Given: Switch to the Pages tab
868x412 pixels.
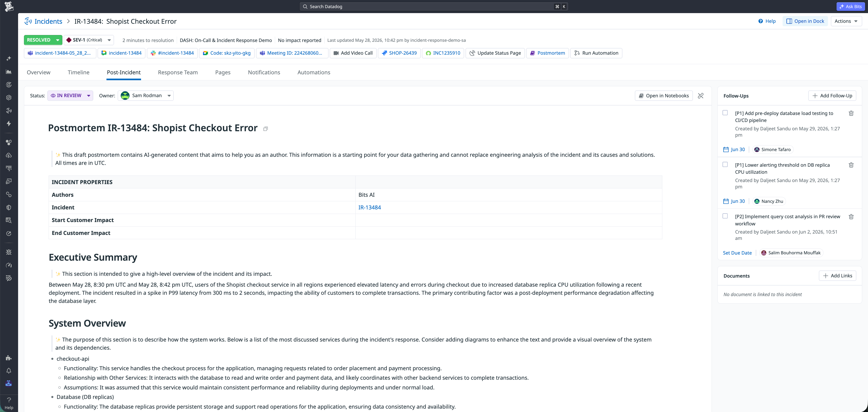Looking at the screenshot, I should 223,72.
